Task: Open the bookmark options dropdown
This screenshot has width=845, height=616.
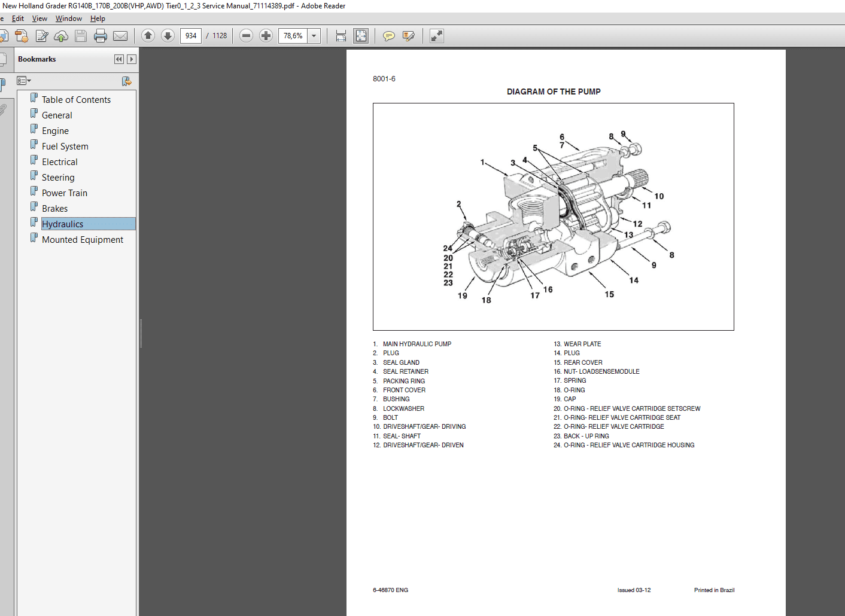Action: pos(24,81)
